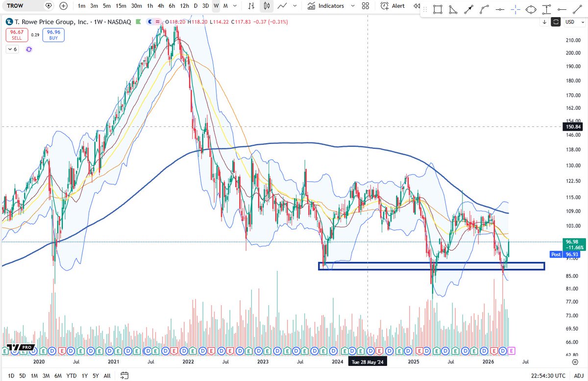Set date range to 5Y
588x381 pixels.
click(x=95, y=376)
